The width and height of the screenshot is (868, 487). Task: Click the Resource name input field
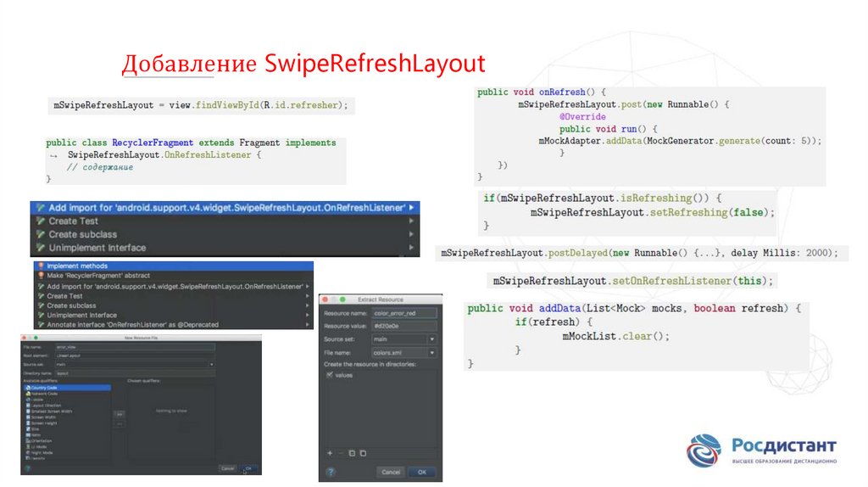405,313
